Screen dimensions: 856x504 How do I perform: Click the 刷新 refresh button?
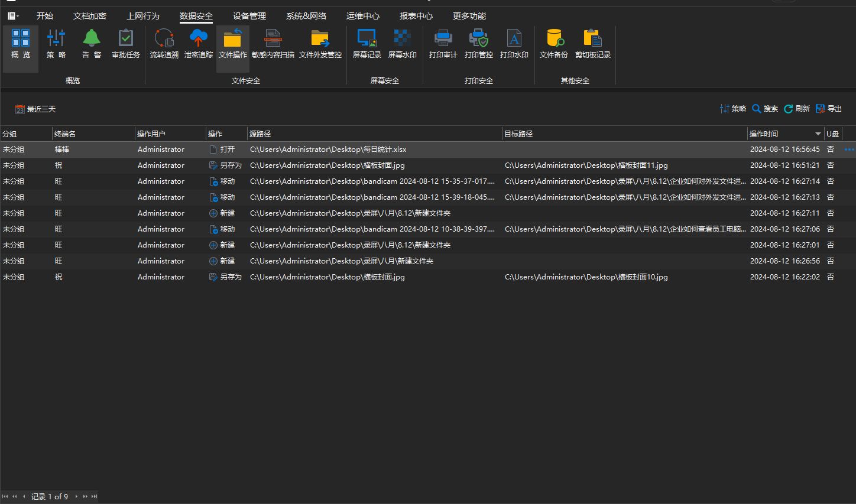pyautogui.click(x=797, y=109)
